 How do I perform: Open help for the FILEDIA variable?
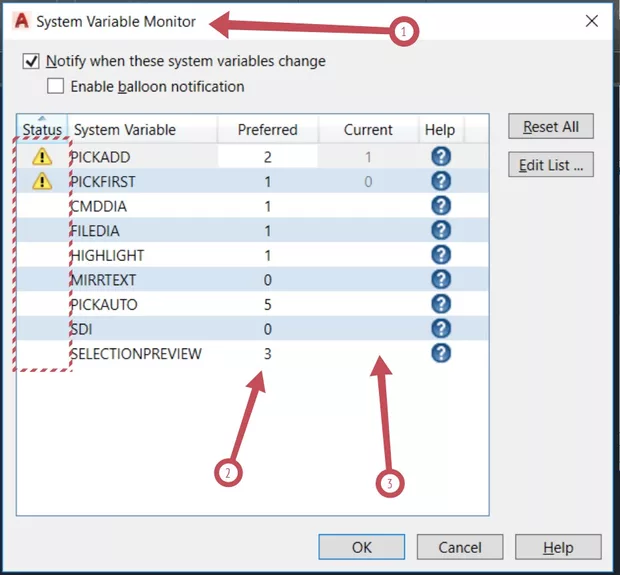440,230
